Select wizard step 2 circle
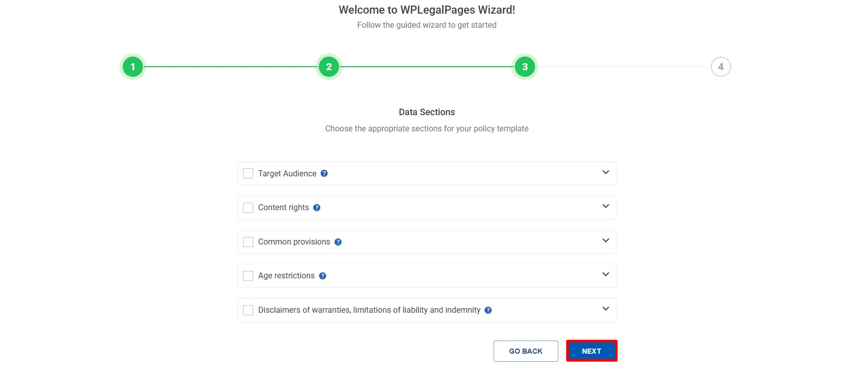 [x=328, y=66]
